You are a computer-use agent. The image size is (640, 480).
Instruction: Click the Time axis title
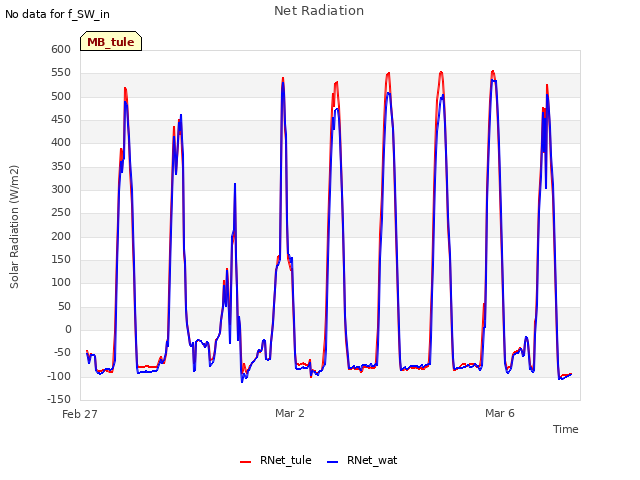point(566,429)
